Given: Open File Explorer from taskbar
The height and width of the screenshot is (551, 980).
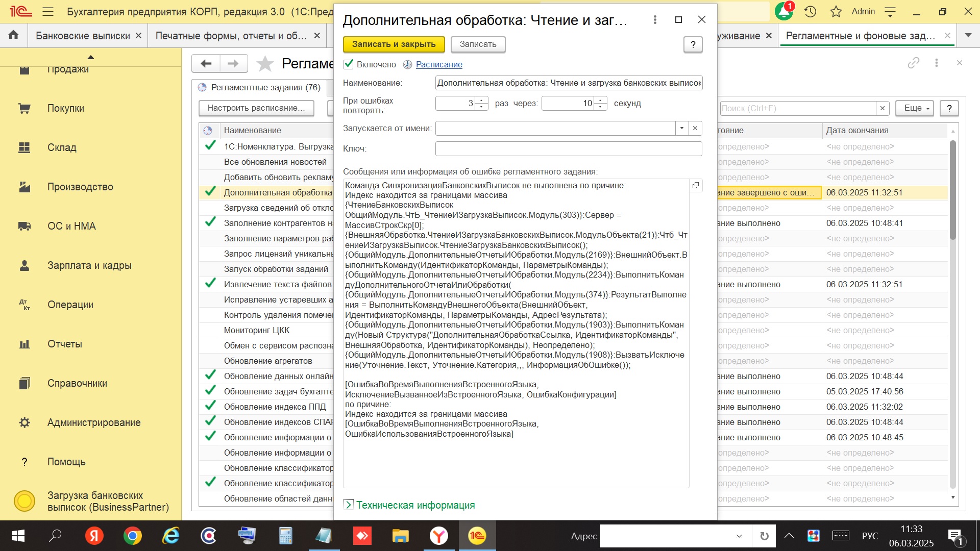Looking at the screenshot, I should 401,536.
